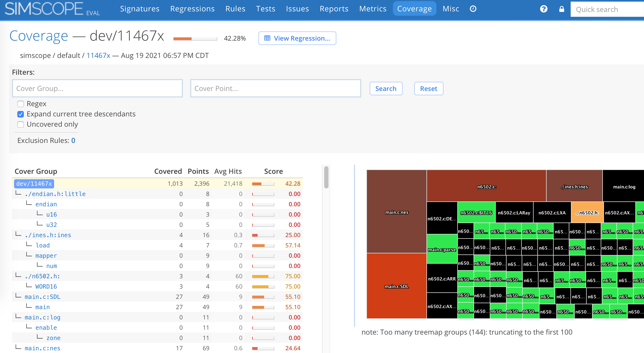Toggle Expand current tree descendants
Image resolution: width=644 pixels, height=353 pixels.
21,114
